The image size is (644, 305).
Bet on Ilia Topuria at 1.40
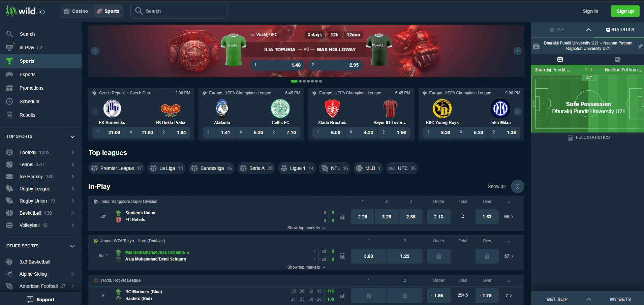tap(277, 65)
